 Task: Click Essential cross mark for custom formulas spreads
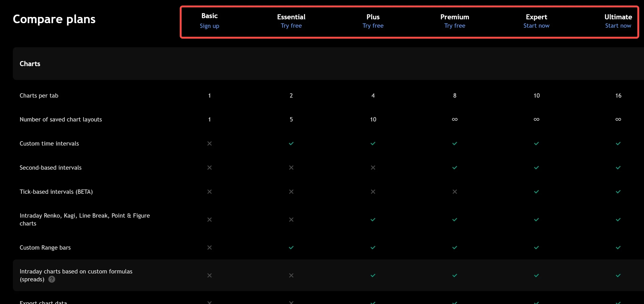coord(291,275)
